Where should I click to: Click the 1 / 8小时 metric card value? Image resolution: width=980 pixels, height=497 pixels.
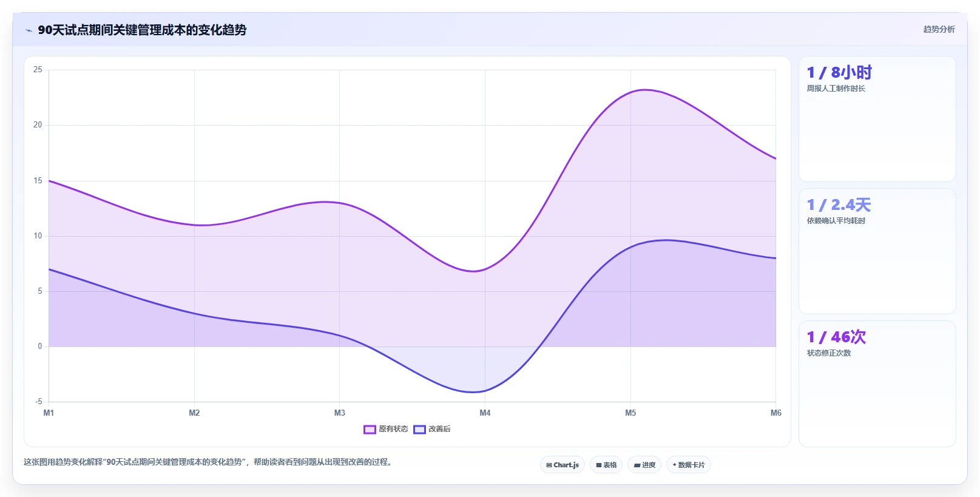coord(839,73)
